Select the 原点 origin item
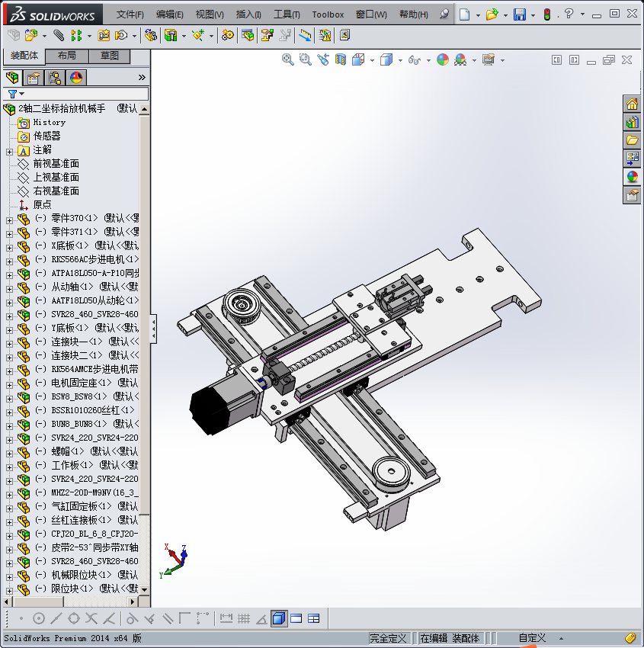 (42, 204)
